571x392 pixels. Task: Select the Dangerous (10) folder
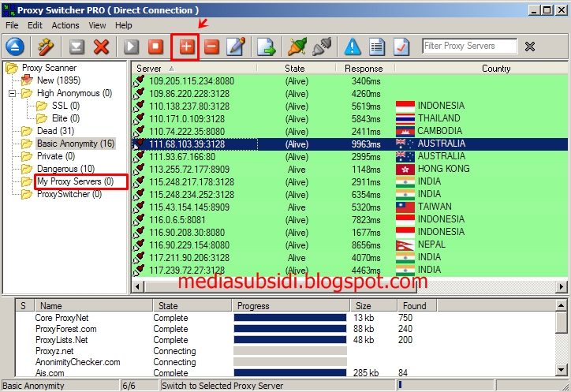pos(65,169)
